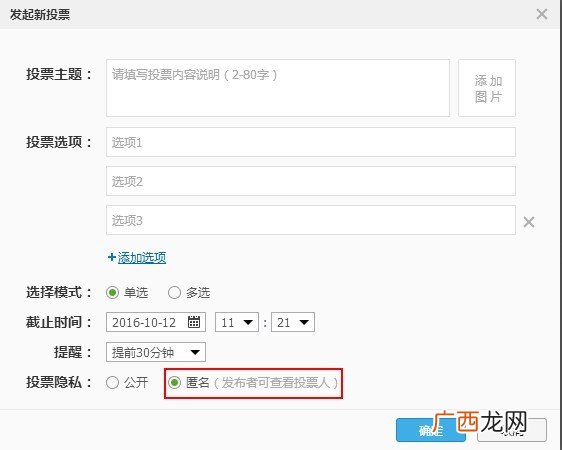This screenshot has height=450, width=562.
Task: Focus the 选项1 input field
Action: [311, 142]
